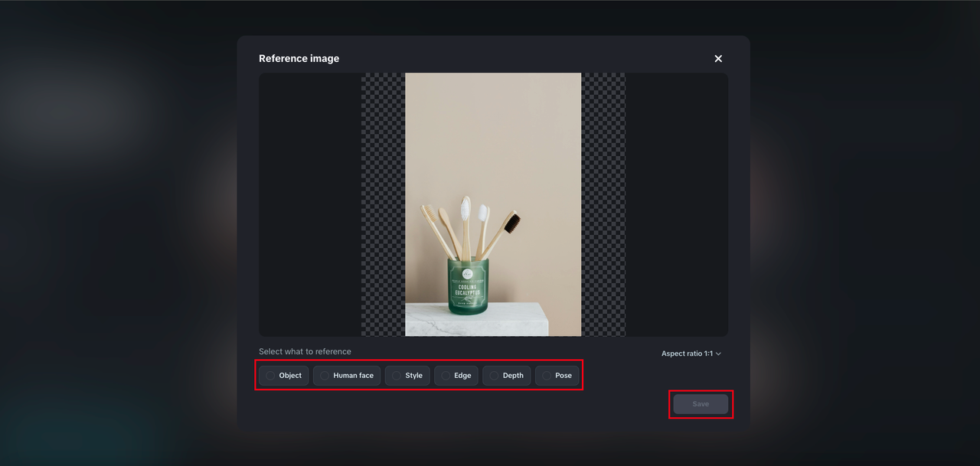The width and height of the screenshot is (980, 466).
Task: Click the 'Select what to reference' label
Action: click(x=305, y=352)
